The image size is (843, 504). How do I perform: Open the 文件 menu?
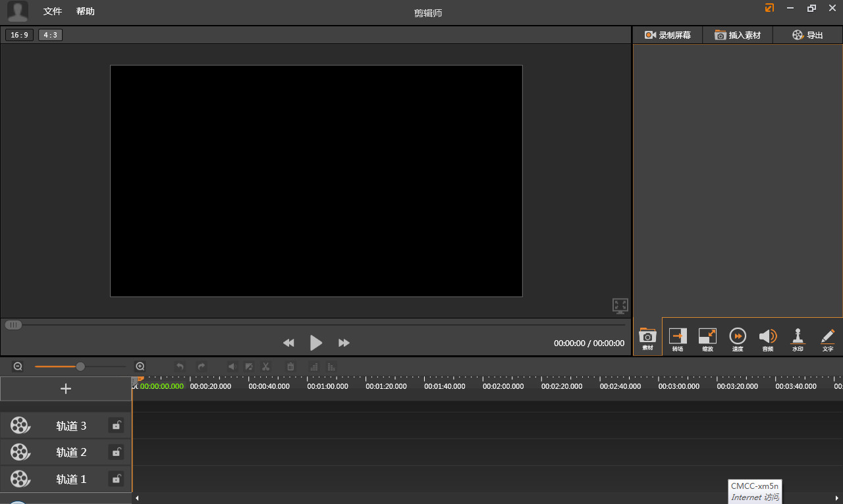pyautogui.click(x=53, y=11)
